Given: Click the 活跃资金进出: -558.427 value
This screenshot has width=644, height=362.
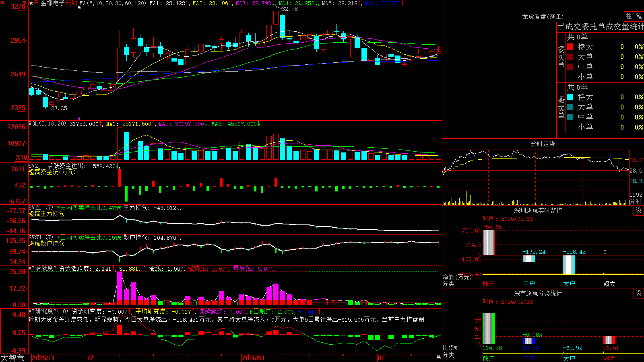Looking at the screenshot, I should (81, 166).
